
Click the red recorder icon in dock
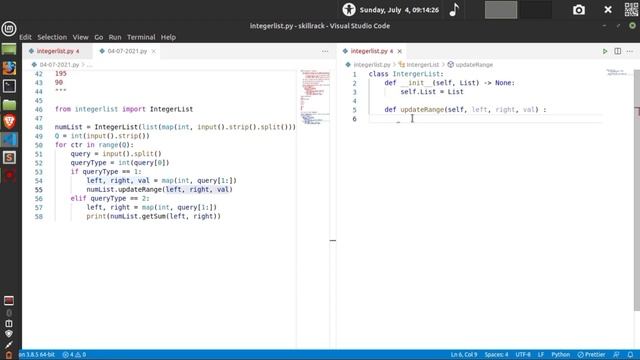(x=9, y=175)
